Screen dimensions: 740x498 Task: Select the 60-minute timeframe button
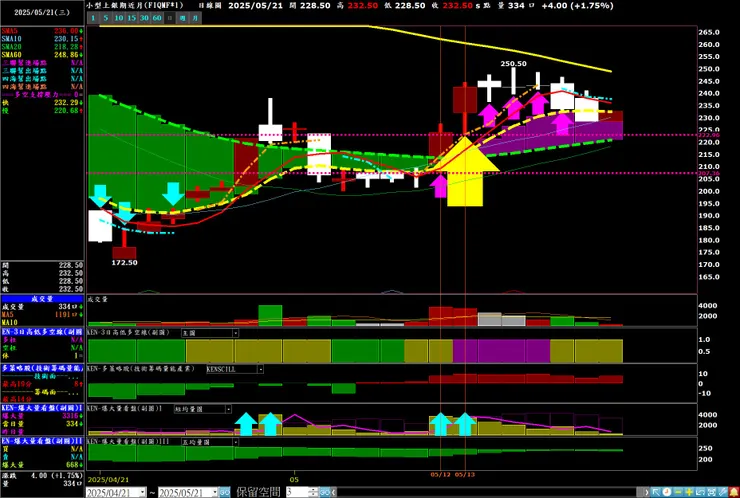click(157, 18)
